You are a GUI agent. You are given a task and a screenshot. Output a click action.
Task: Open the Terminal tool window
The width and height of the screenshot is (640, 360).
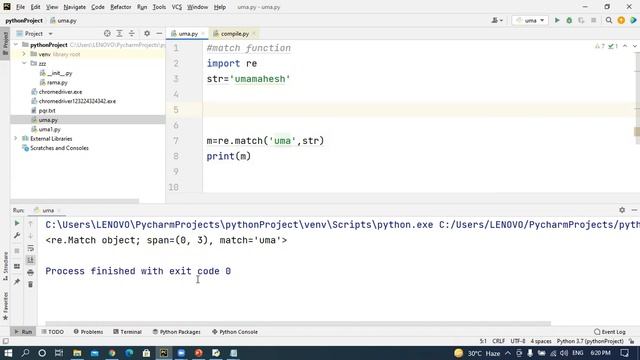(127, 332)
